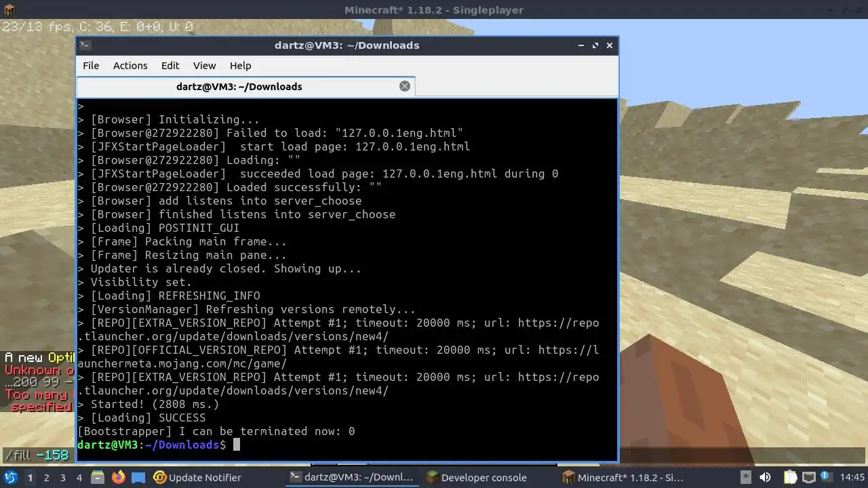Switch to Minecraft 1.18.2 in the taskbar
The image size is (868, 488).
coord(623,477)
